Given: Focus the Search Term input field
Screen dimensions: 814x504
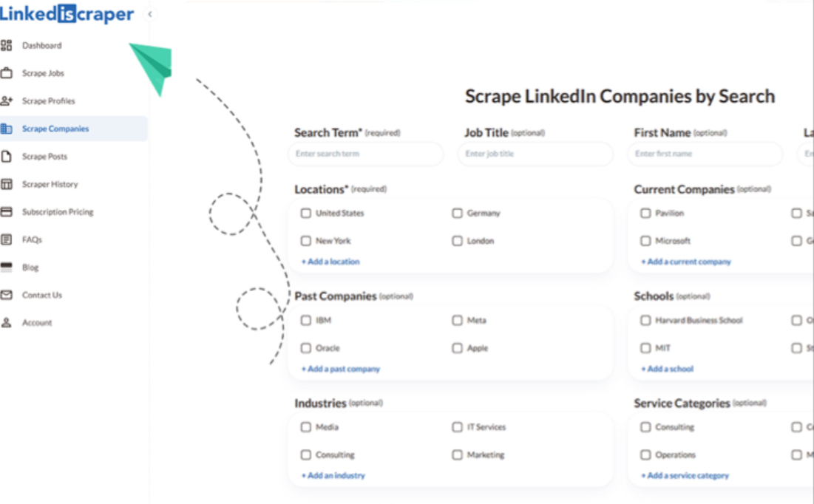Looking at the screenshot, I should 366,154.
